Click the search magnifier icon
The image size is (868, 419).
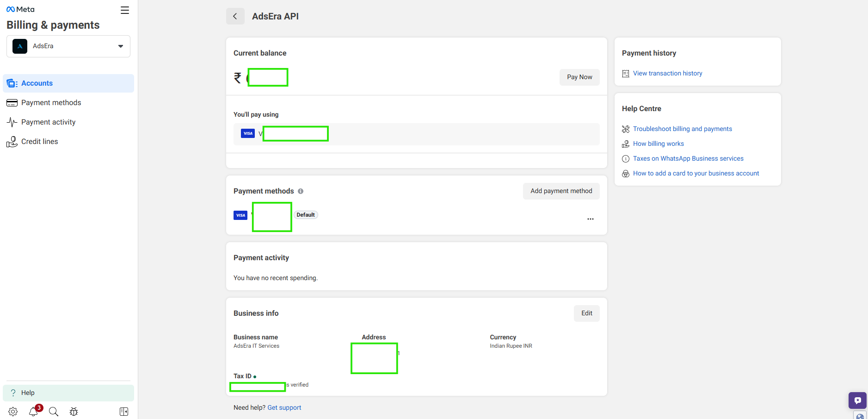tap(54, 412)
